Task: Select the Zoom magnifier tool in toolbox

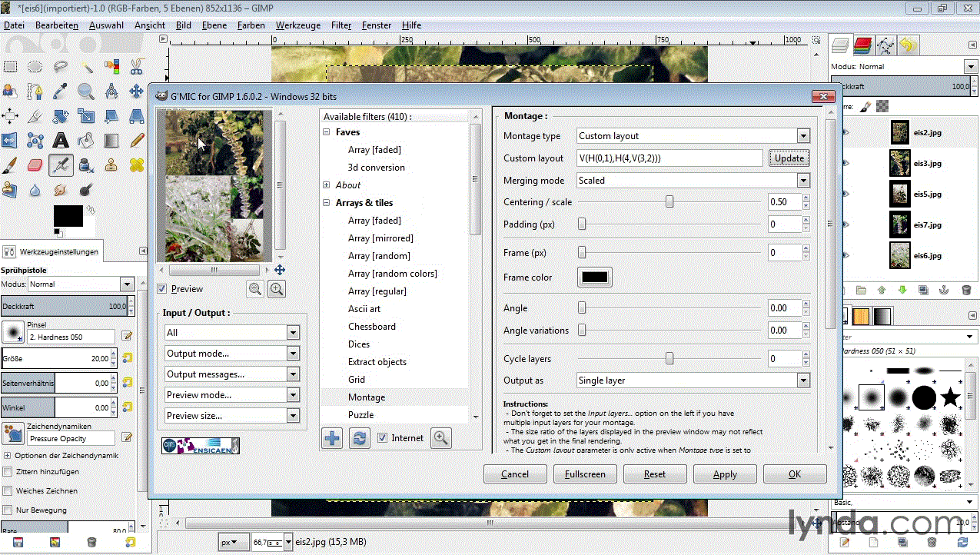Action: click(86, 92)
